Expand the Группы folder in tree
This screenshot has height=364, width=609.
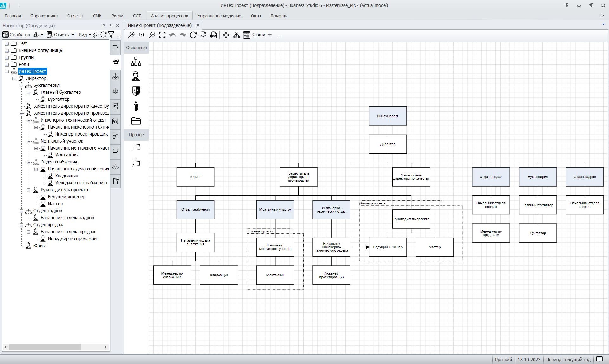point(7,58)
